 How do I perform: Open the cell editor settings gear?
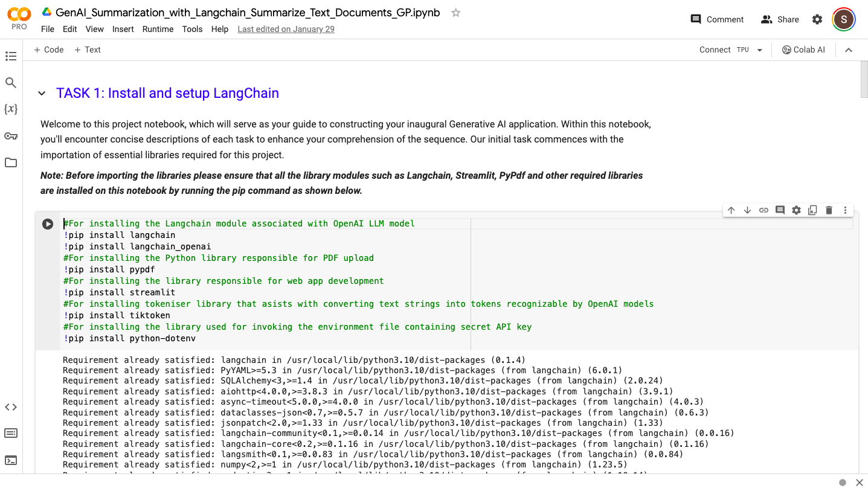796,210
